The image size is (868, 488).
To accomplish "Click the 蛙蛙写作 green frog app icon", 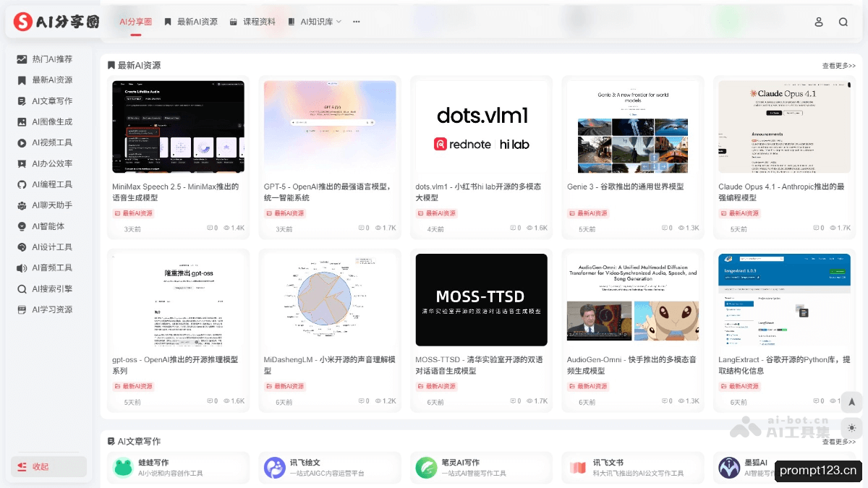I will tap(123, 468).
